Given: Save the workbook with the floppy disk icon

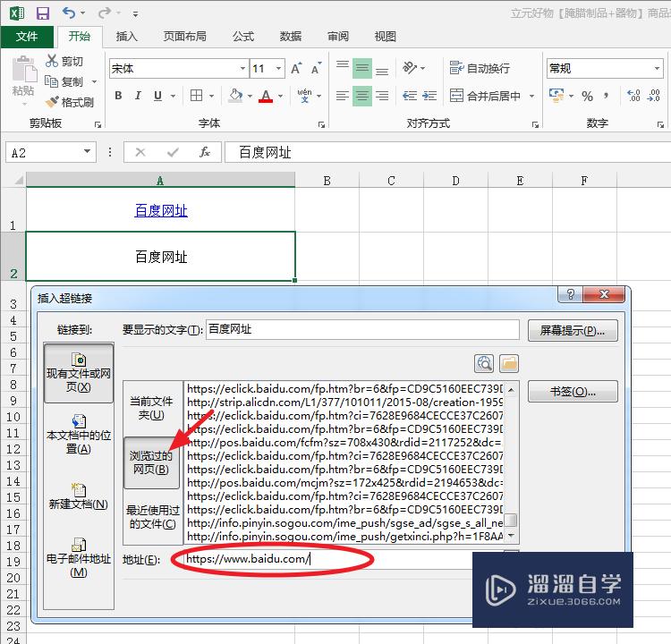Looking at the screenshot, I should point(43,13).
